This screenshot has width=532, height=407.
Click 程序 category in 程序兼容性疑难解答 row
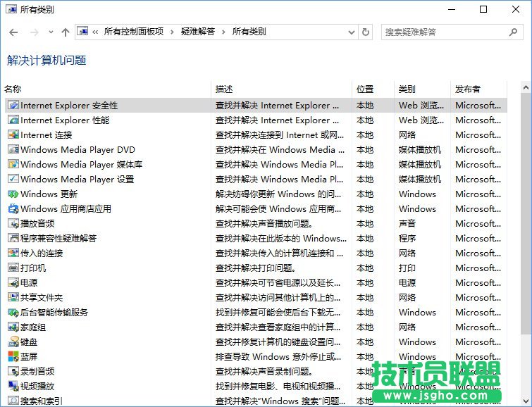(x=407, y=238)
